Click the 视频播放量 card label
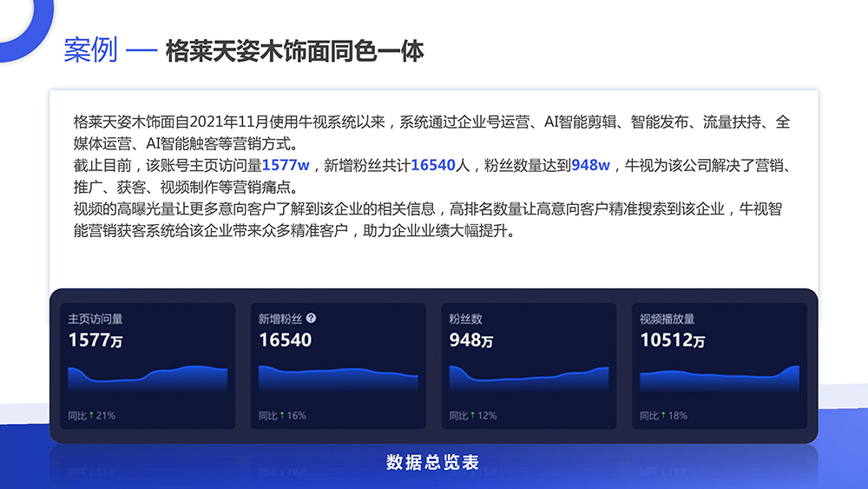The width and height of the screenshot is (868, 489). [x=667, y=319]
